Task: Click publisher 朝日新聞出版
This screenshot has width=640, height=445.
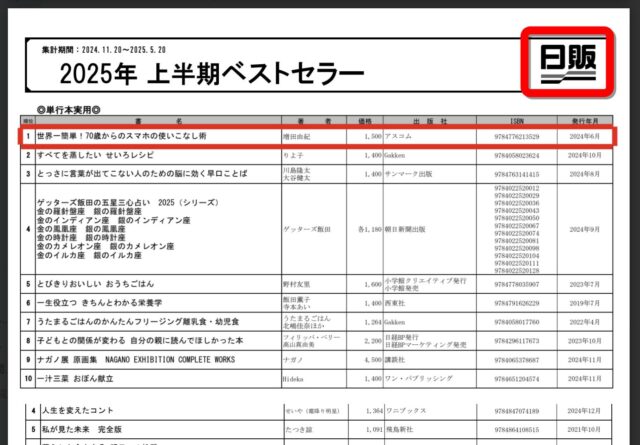Action: [x=405, y=229]
